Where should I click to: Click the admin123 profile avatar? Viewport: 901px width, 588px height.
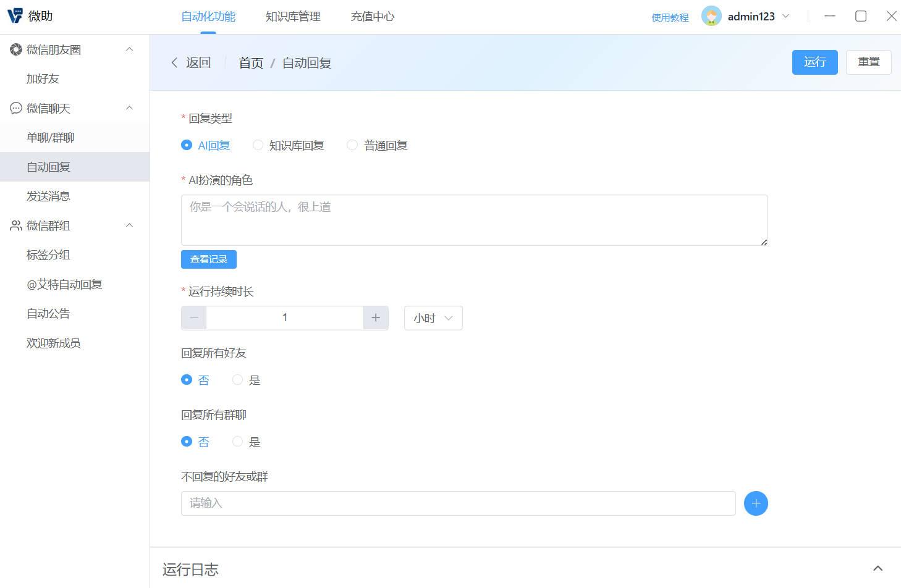click(x=711, y=15)
